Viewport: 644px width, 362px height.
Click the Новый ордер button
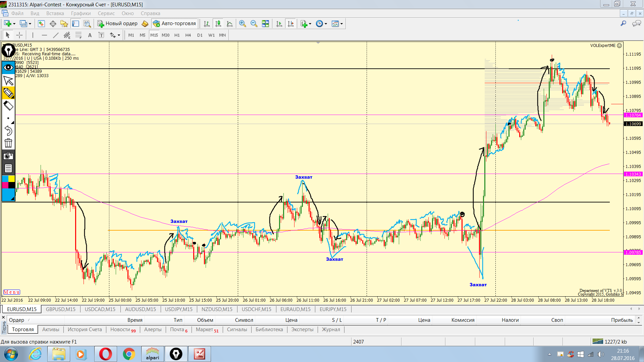tap(117, 23)
